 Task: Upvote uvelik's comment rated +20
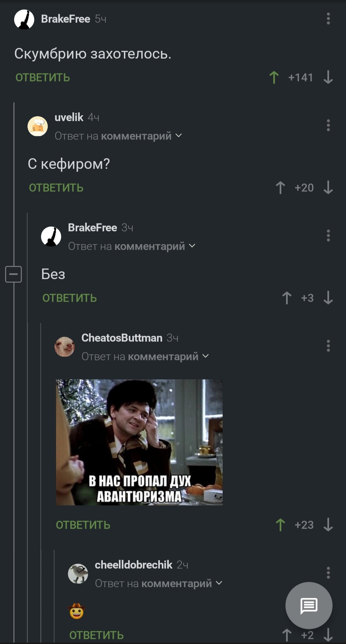point(280,188)
